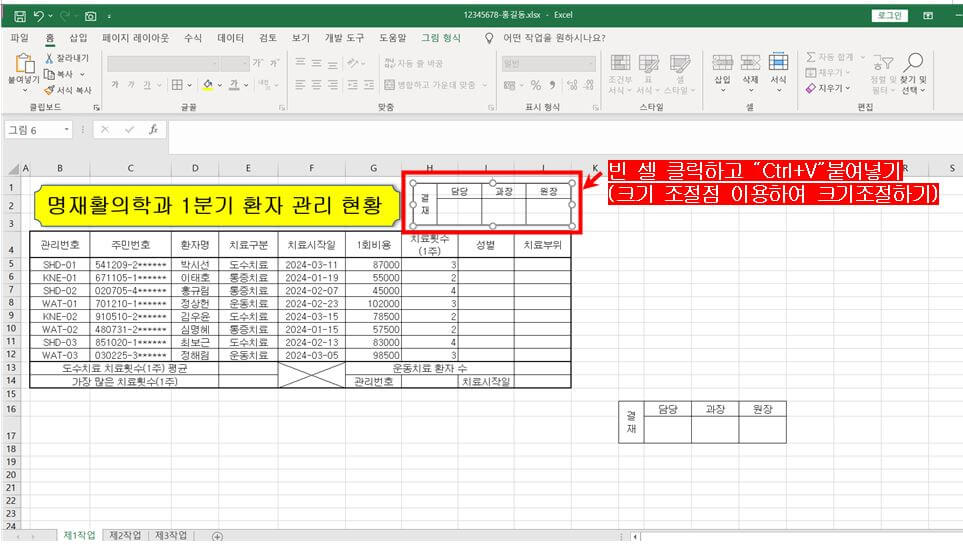Viewport: 963px width, 545px height.
Task: Open the 파일 tab
Action: (x=20, y=38)
